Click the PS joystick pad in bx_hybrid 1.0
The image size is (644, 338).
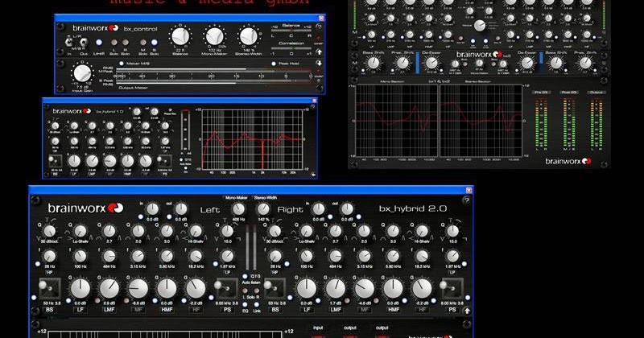point(165,161)
